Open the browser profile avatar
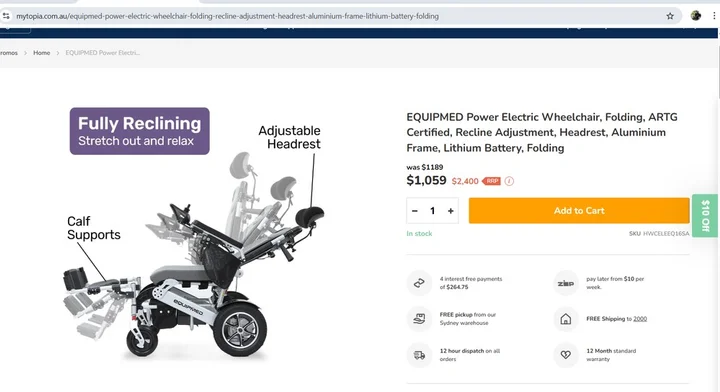This screenshot has height=392, width=720. [696, 16]
